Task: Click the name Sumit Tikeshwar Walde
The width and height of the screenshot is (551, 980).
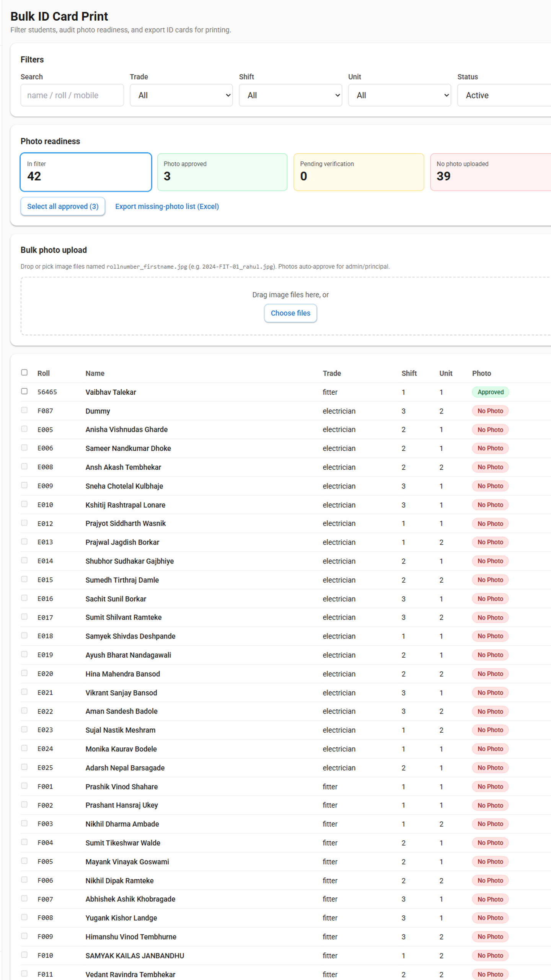Action: (x=123, y=843)
